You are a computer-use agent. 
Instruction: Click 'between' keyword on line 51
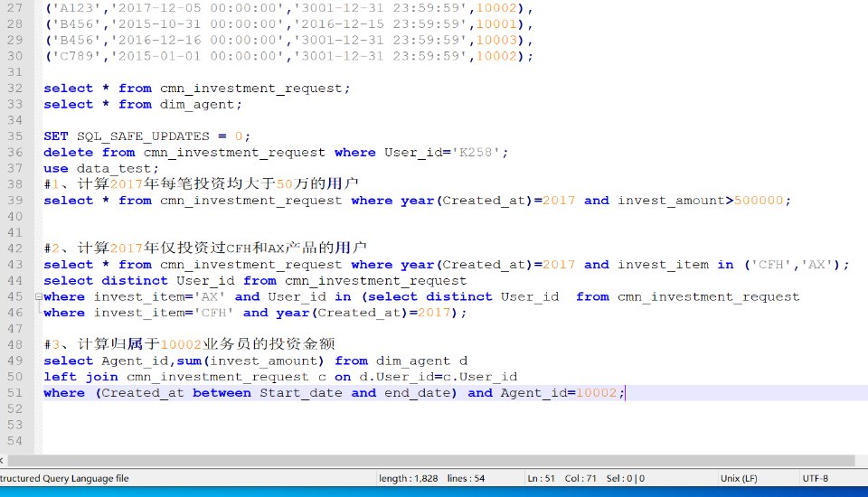click(222, 393)
